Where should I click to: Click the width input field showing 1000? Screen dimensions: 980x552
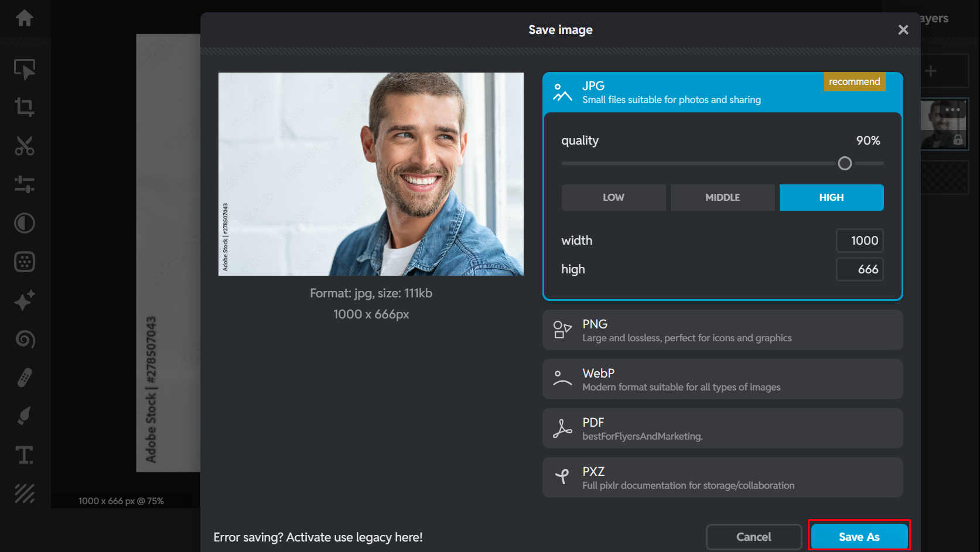[x=860, y=240]
